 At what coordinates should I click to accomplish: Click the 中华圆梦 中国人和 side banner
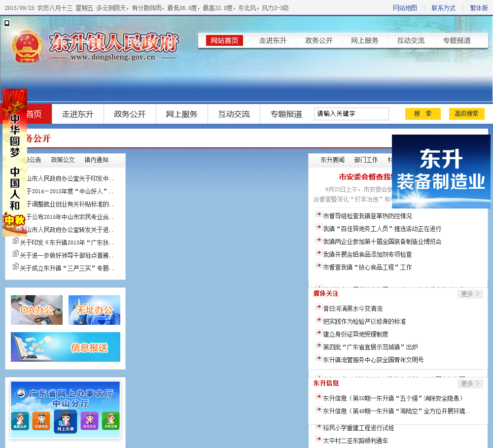15,163
